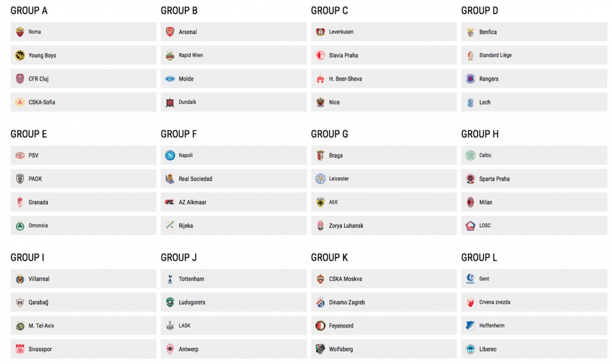Click the Villarreal club crest icon
This screenshot has width=612, height=364.
pyautogui.click(x=20, y=279)
